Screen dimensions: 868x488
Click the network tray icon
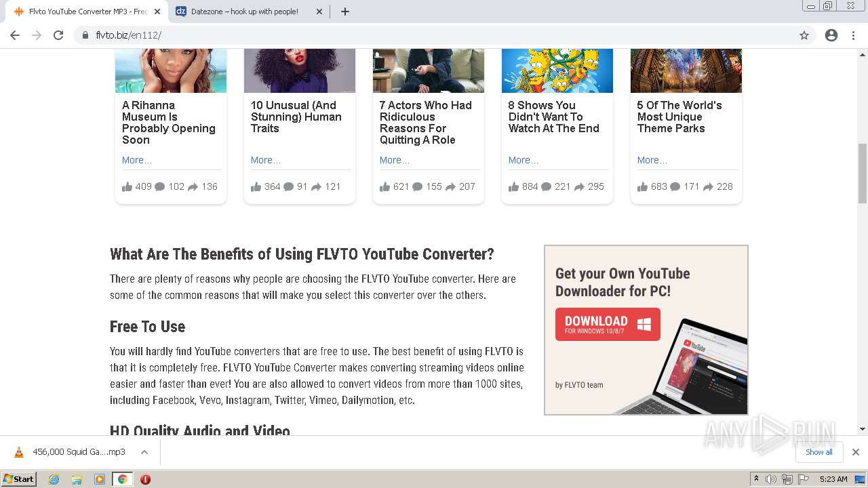tap(787, 479)
